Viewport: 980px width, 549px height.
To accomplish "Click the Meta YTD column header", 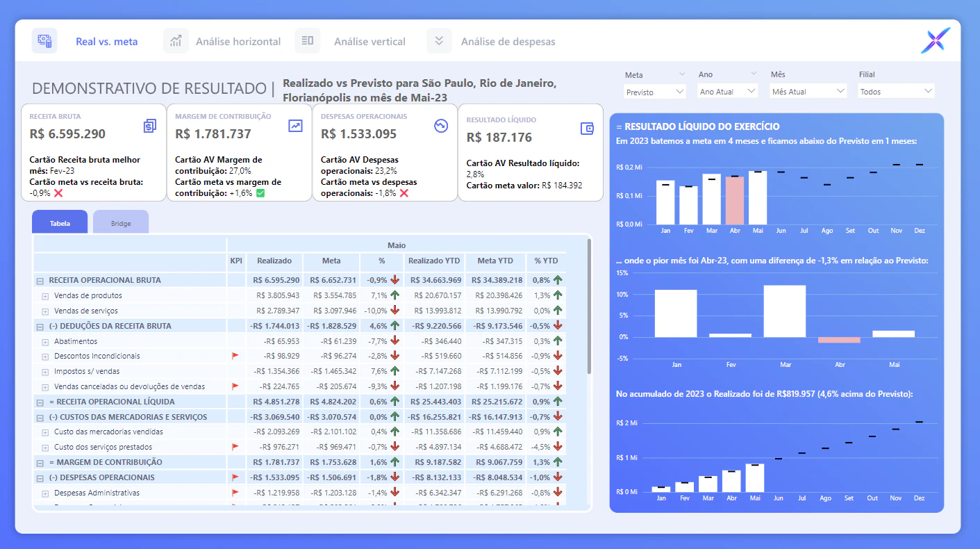I will (496, 261).
